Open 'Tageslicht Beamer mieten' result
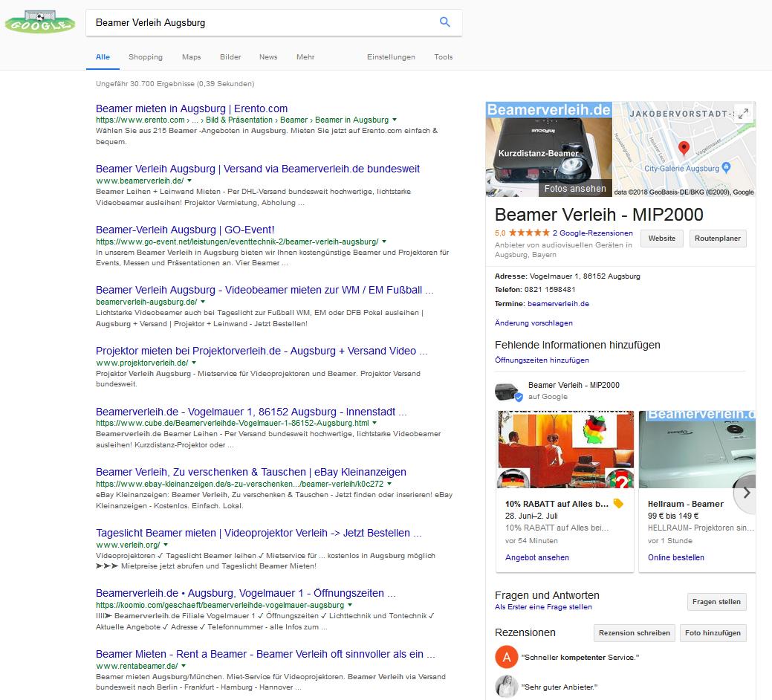 (259, 533)
